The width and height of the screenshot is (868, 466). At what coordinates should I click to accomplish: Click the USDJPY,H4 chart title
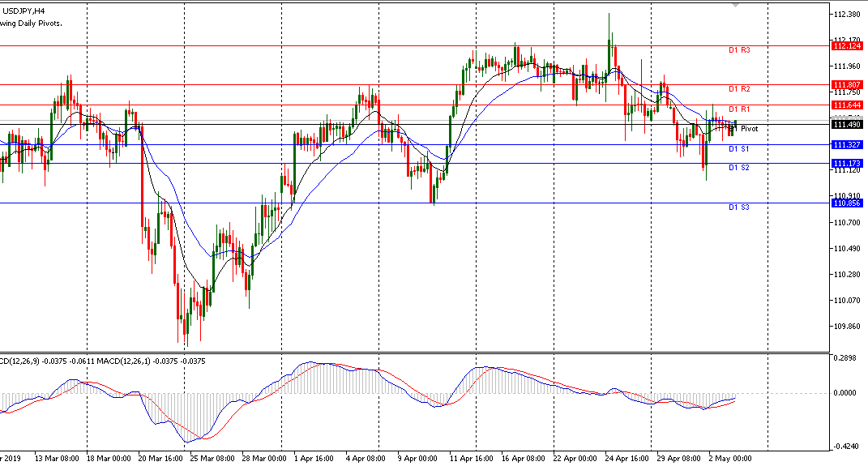(x=23, y=11)
